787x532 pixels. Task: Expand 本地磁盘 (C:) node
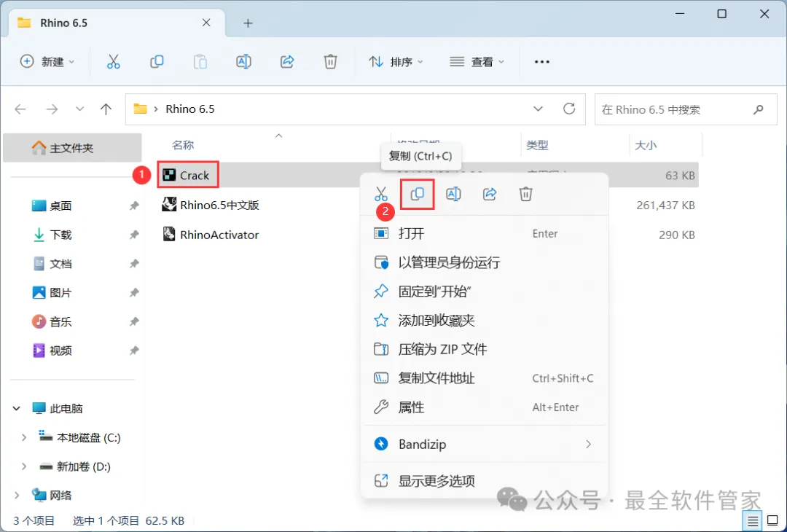click(23, 438)
